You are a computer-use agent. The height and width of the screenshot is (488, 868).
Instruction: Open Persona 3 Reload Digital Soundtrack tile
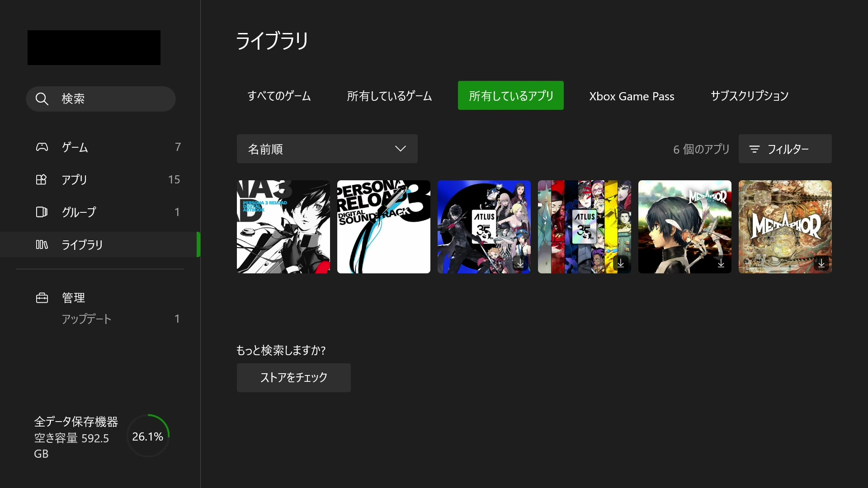(383, 227)
